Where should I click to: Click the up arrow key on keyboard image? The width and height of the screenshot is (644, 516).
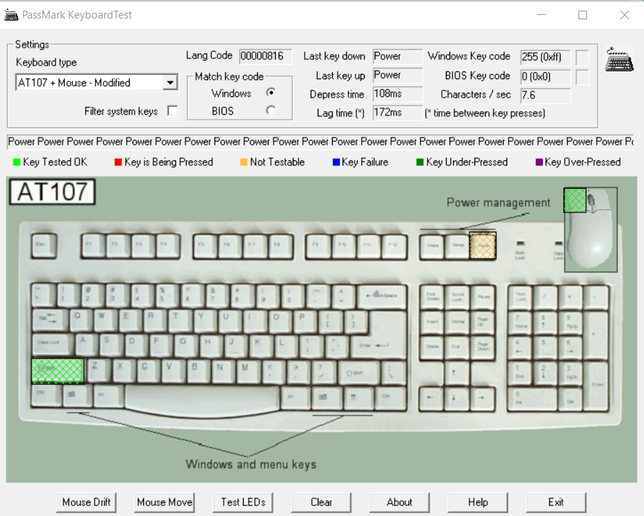click(x=457, y=373)
